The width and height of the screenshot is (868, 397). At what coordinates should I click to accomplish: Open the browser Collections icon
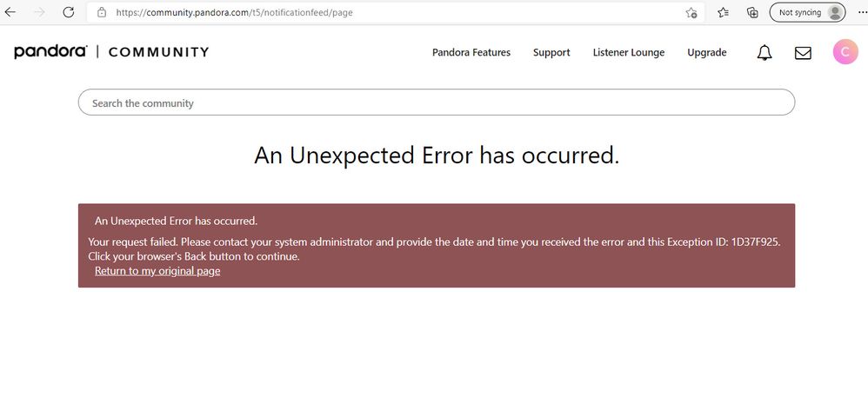coord(752,13)
